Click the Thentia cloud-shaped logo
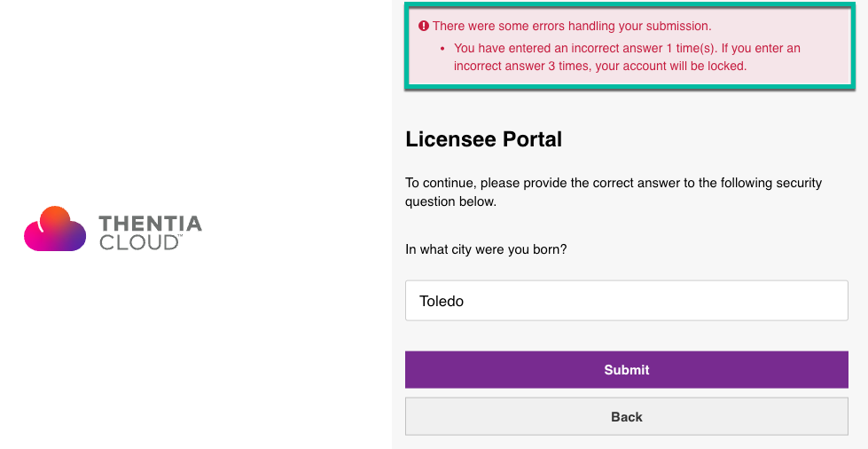This screenshot has height=449, width=868. [55, 228]
